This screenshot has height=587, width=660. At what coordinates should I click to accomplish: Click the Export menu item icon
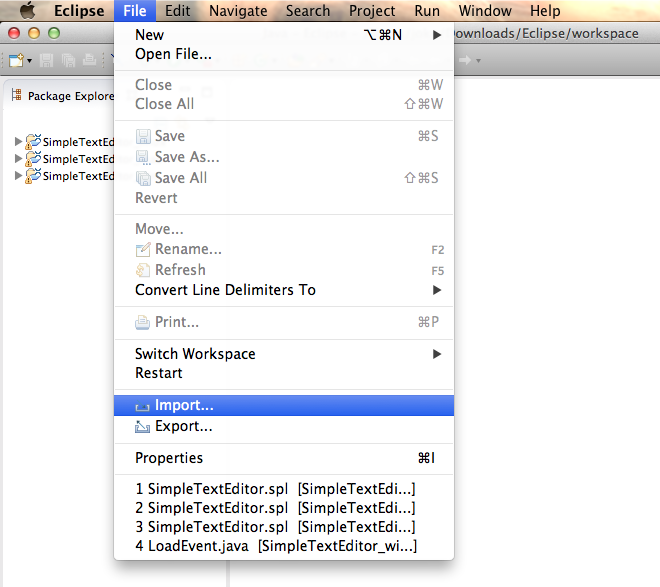pos(142,427)
